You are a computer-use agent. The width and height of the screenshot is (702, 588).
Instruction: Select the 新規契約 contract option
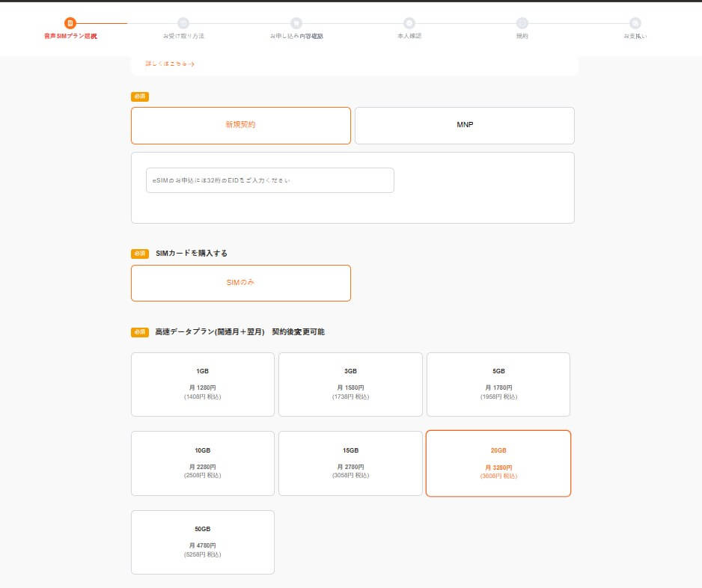pyautogui.click(x=240, y=125)
